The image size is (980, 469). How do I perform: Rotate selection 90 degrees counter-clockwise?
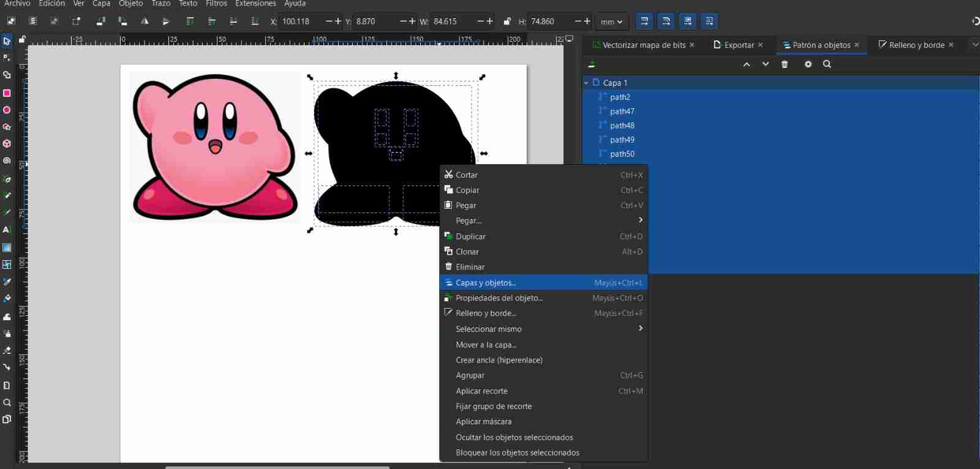[x=101, y=21]
